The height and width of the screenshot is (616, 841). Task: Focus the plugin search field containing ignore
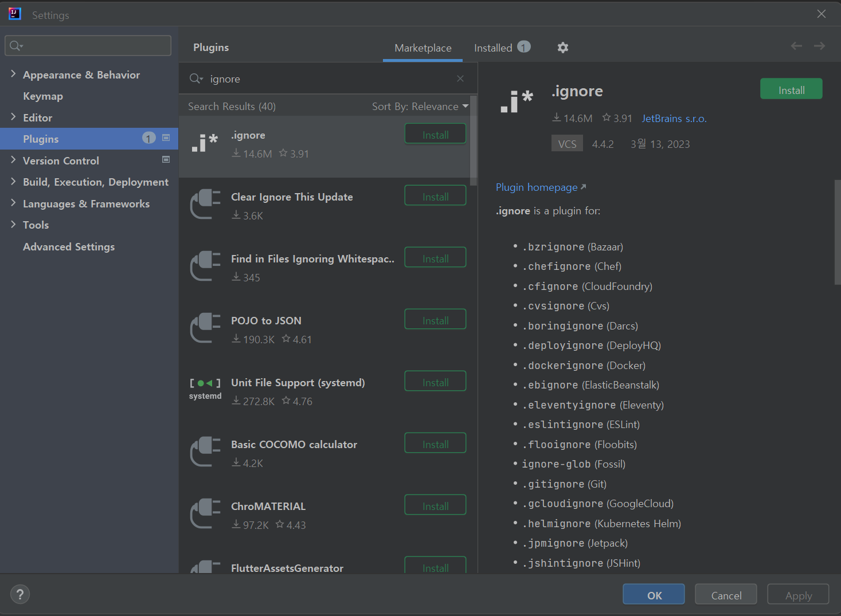click(328, 79)
